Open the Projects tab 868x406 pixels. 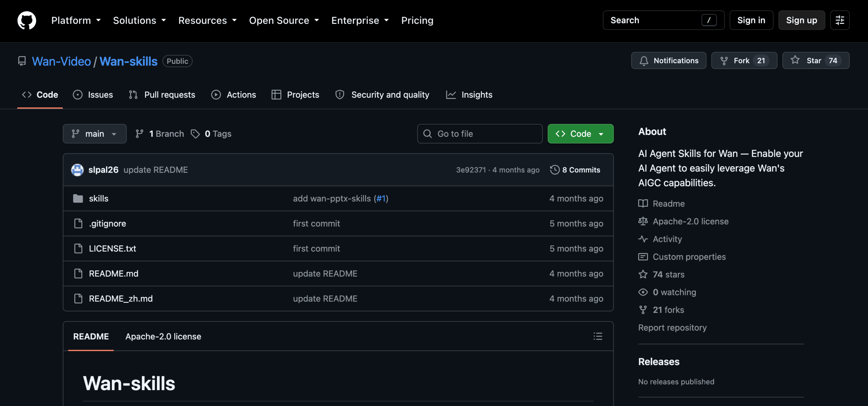295,95
